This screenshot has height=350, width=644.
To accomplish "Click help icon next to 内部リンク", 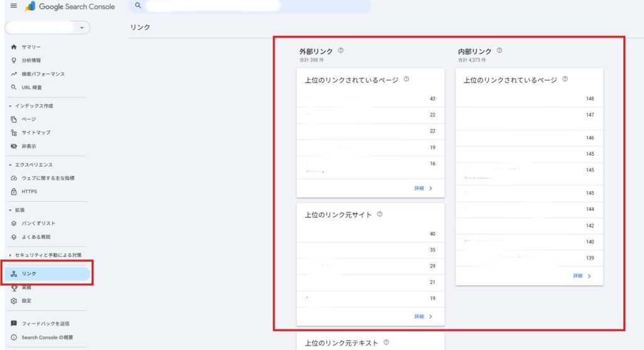I will point(499,50).
